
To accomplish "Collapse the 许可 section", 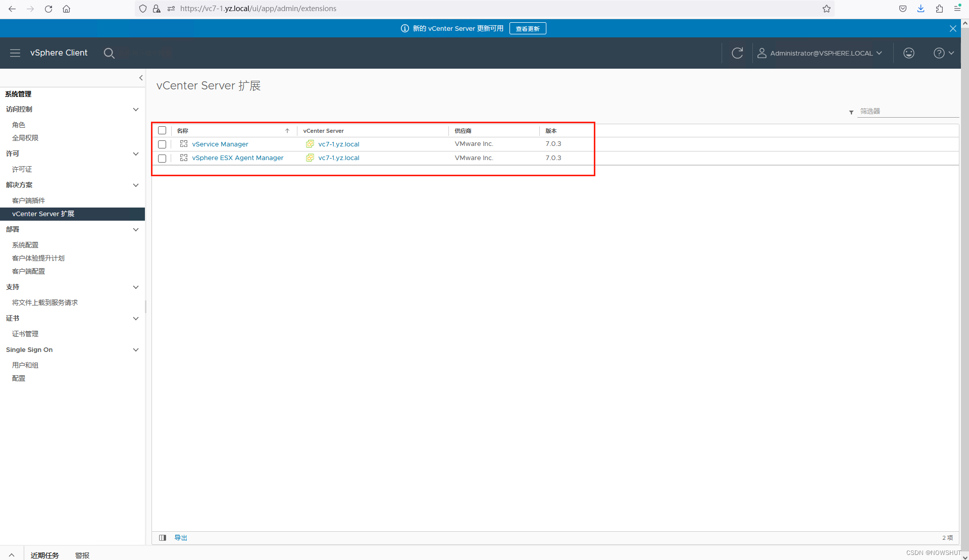I will [x=135, y=154].
